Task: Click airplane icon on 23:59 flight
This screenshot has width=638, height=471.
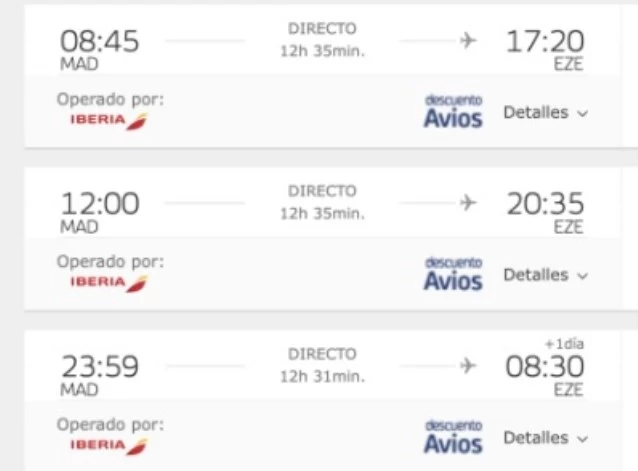Action: click(467, 366)
